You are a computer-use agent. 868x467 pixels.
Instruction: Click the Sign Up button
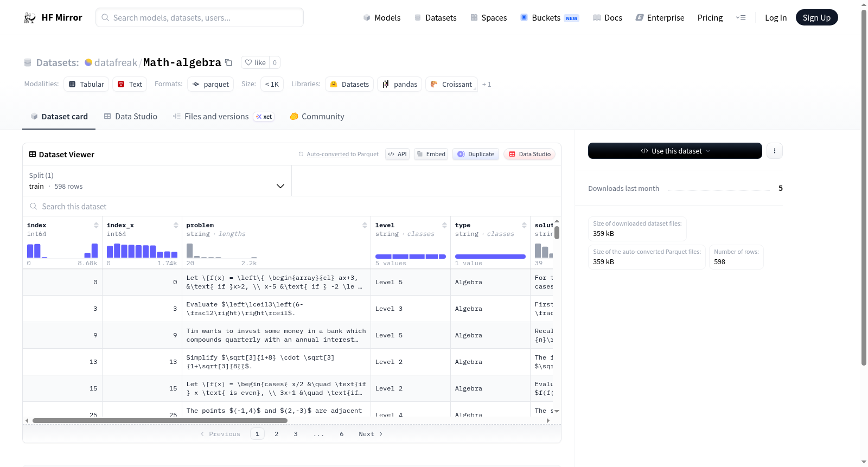[816, 17]
